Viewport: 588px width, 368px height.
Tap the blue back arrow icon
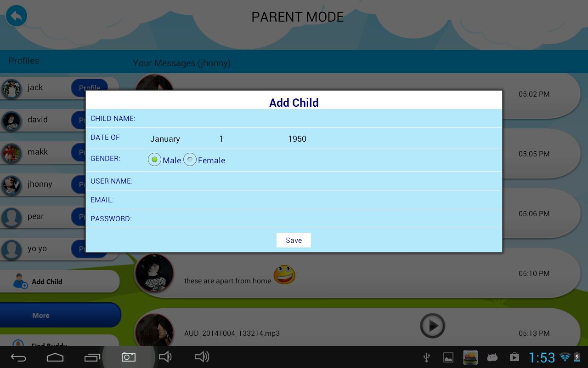click(17, 16)
